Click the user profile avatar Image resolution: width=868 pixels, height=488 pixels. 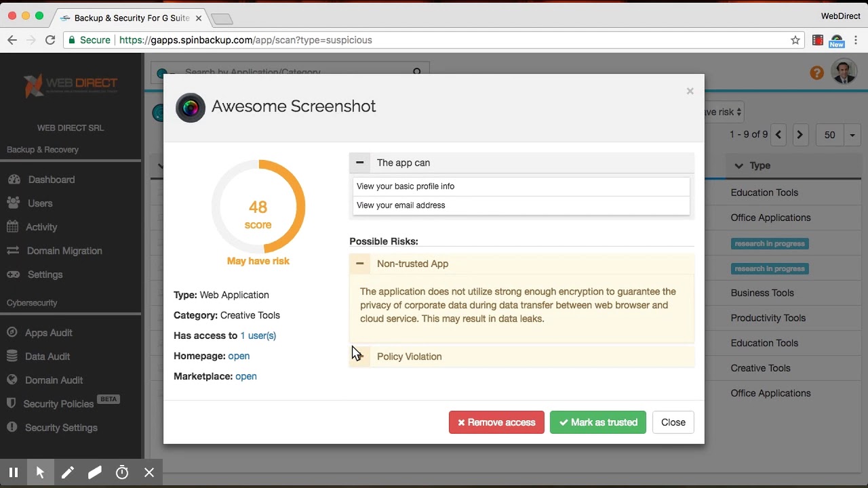point(844,72)
